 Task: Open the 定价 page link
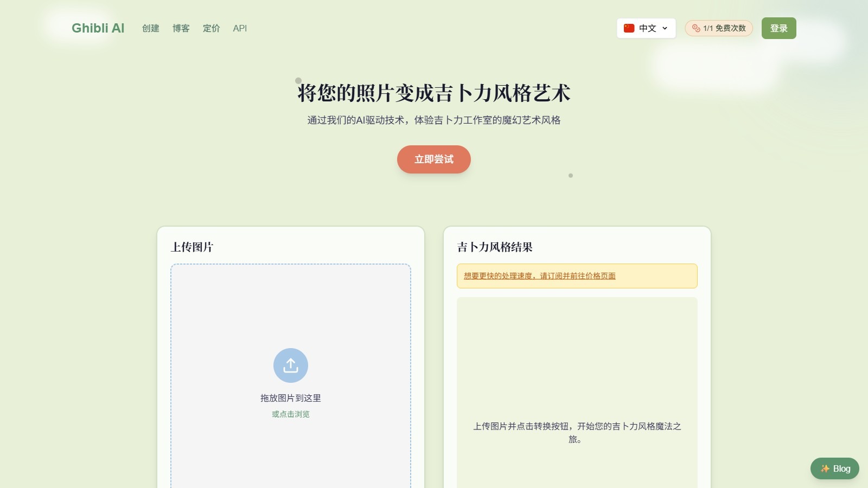click(211, 28)
